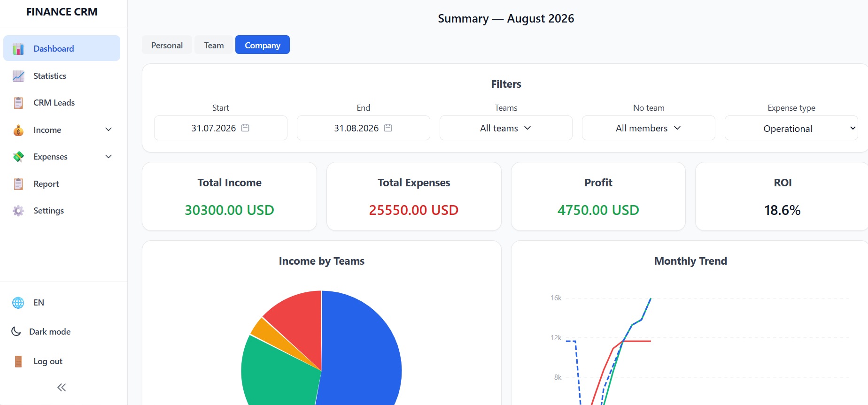
Task: Toggle Dark mode
Action: click(50, 331)
